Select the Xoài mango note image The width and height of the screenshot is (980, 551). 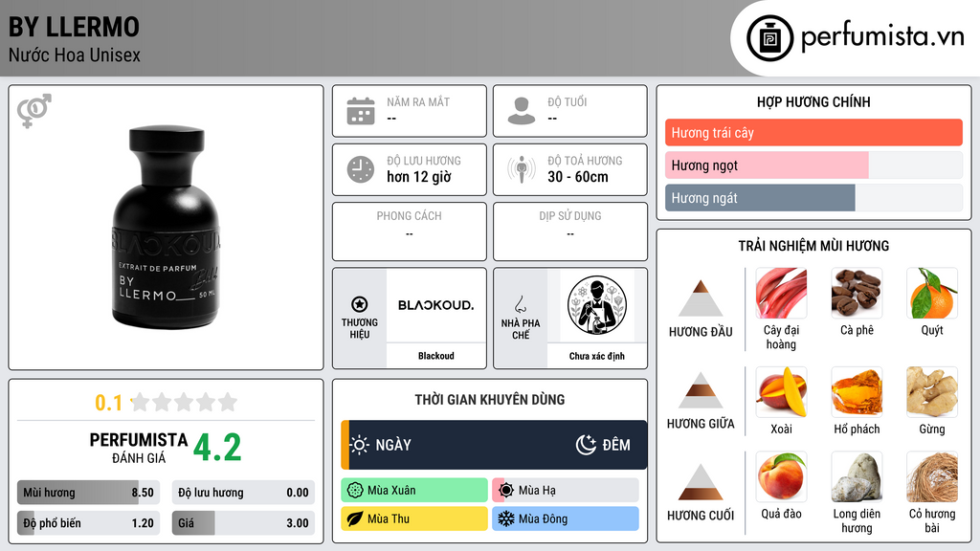click(x=781, y=391)
